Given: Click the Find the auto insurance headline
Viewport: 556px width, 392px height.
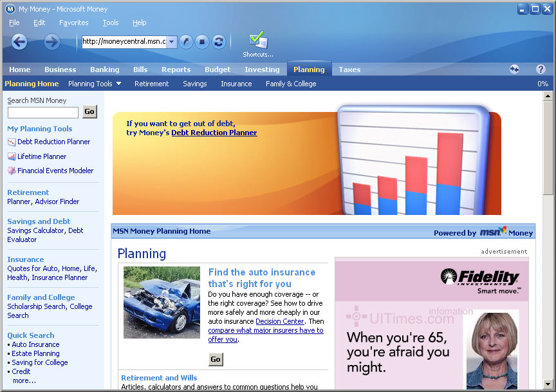Looking at the screenshot, I should (262, 278).
